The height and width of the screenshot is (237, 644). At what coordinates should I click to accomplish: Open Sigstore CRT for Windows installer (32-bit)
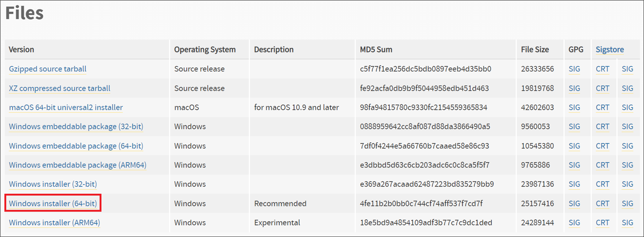pos(602,184)
